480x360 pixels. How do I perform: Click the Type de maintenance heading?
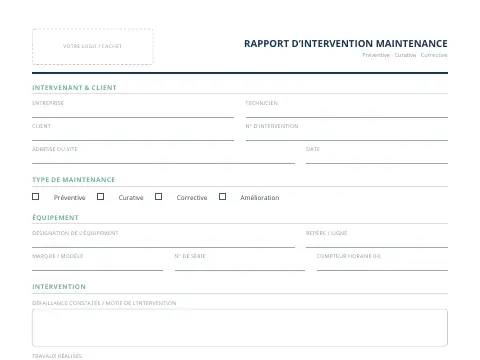(74, 180)
